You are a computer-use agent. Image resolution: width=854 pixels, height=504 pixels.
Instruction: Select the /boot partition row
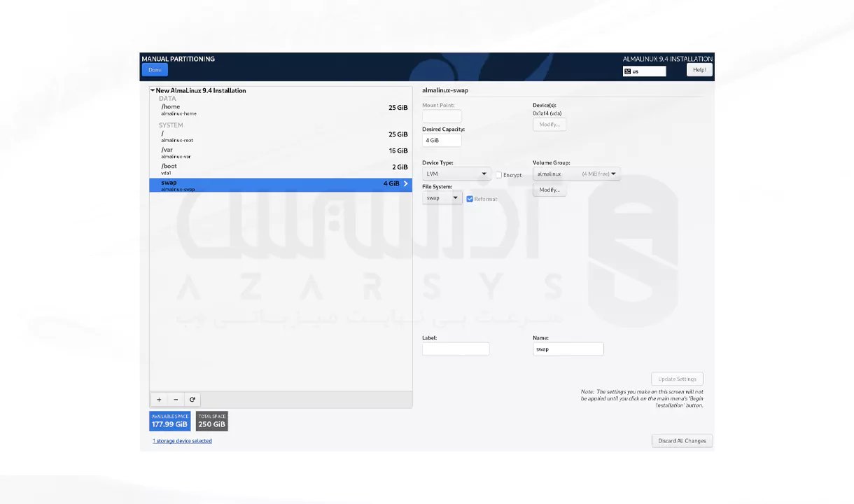pyautogui.click(x=281, y=169)
